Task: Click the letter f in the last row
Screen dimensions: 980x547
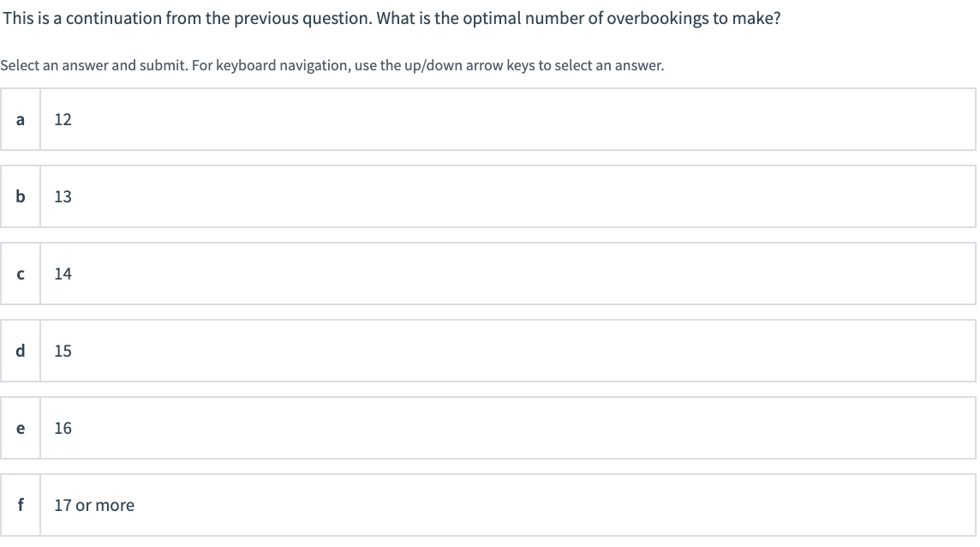Action: 20,505
